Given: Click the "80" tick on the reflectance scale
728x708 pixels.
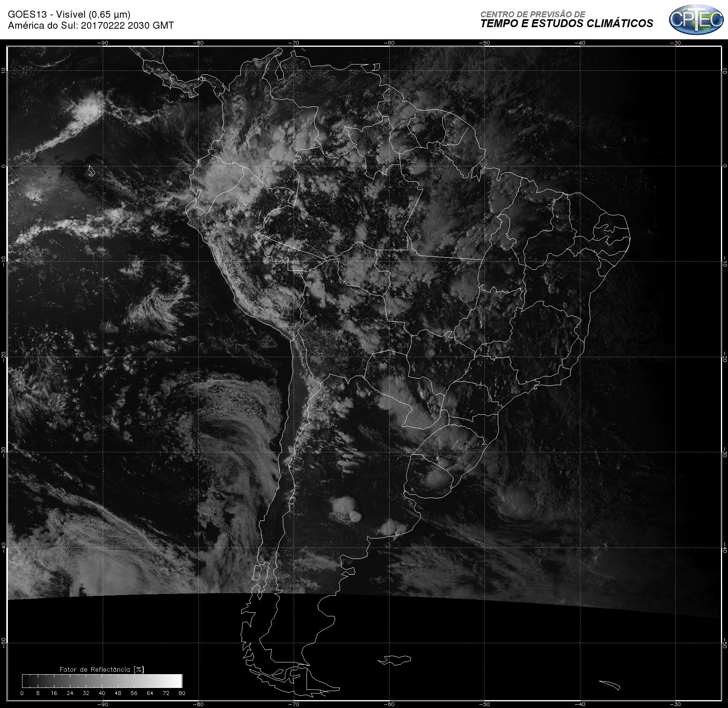Looking at the screenshot, I should pos(182,693).
